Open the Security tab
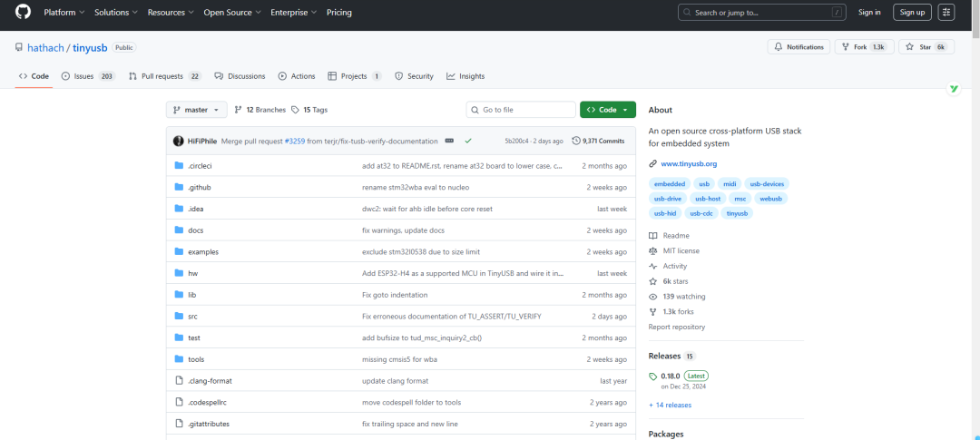Viewport: 980px width, 440px height. pos(415,76)
